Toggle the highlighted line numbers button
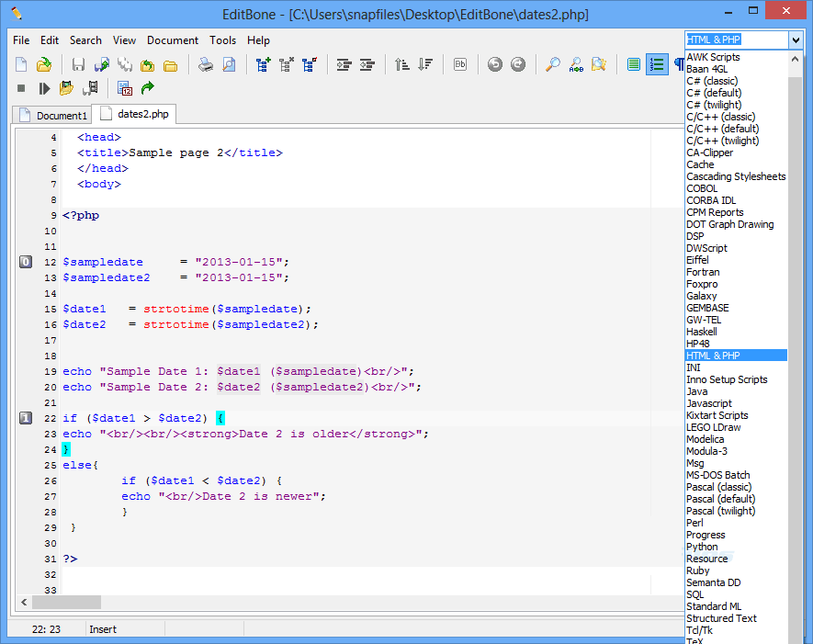Viewport: 813px width, 644px height. point(656,64)
